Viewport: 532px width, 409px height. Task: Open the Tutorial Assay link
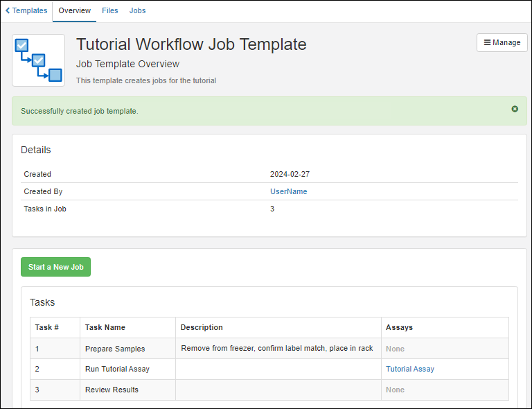pyautogui.click(x=410, y=369)
